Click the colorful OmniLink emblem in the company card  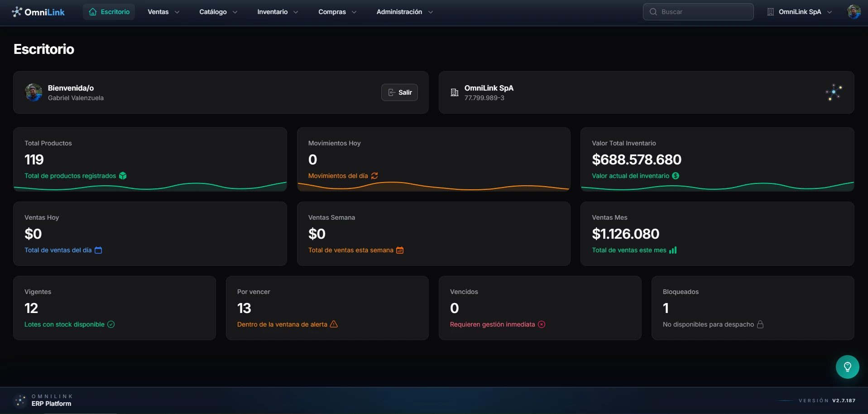point(834,92)
